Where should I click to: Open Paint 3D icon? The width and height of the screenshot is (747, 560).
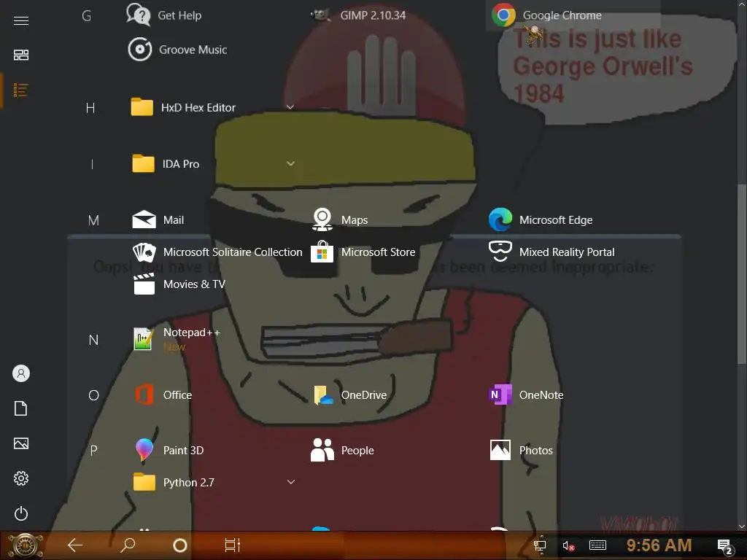point(144,450)
